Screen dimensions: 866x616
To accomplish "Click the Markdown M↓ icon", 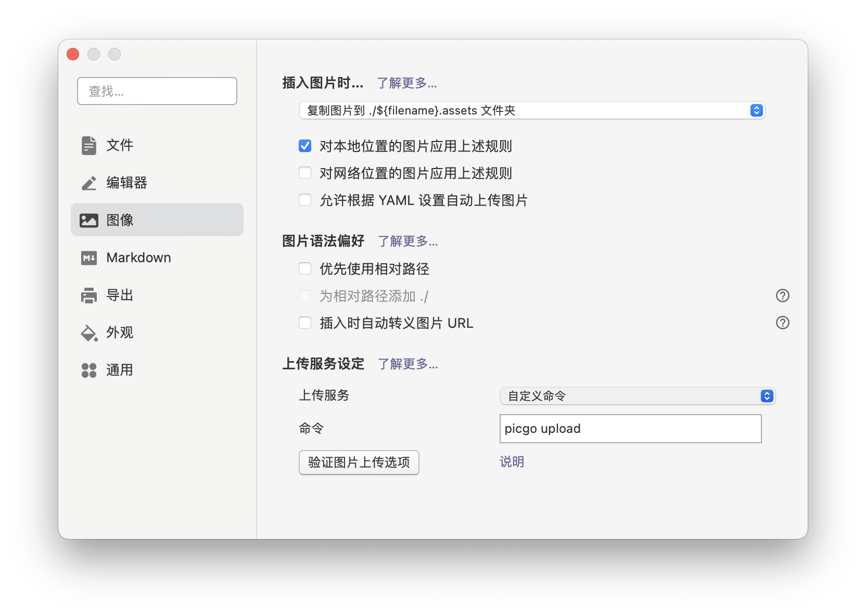I will coord(89,258).
